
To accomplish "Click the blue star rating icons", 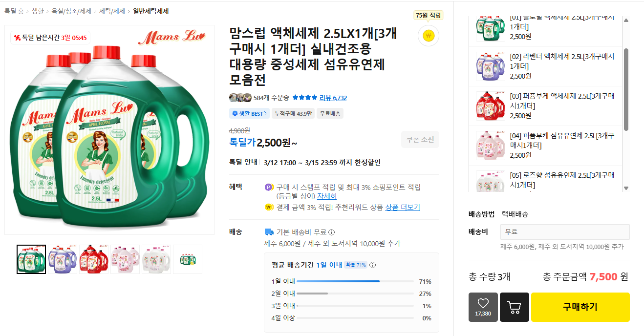I will pyautogui.click(x=304, y=98).
